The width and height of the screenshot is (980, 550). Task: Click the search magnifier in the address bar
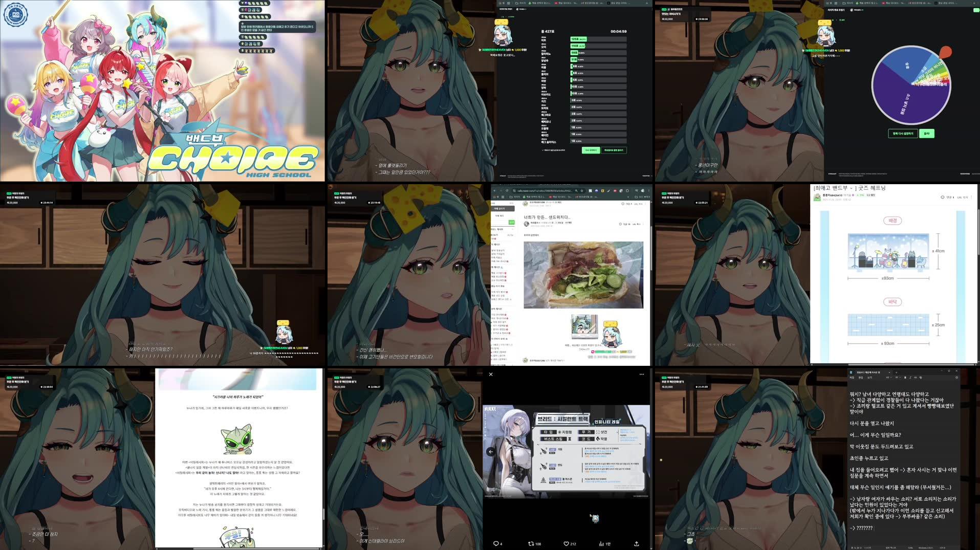[x=576, y=190]
